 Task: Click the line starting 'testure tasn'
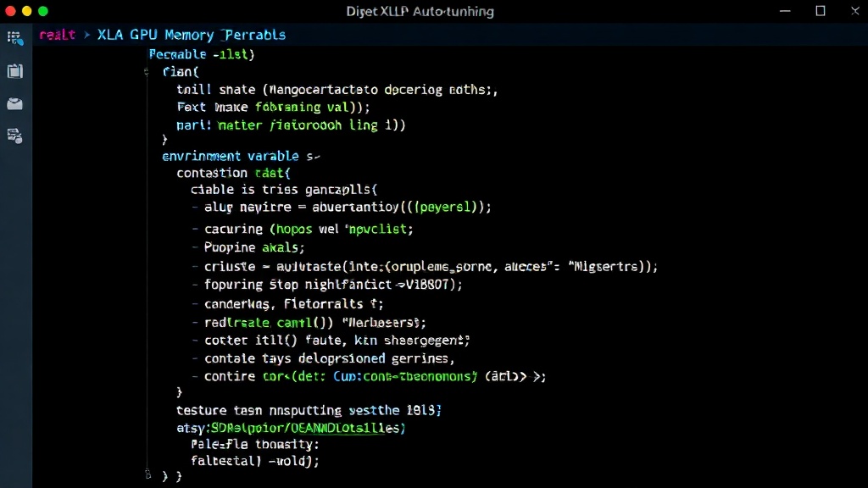coord(309,411)
